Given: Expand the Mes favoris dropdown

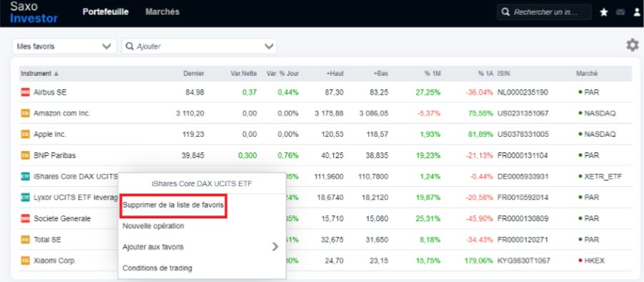Looking at the screenshot, I should (64, 46).
